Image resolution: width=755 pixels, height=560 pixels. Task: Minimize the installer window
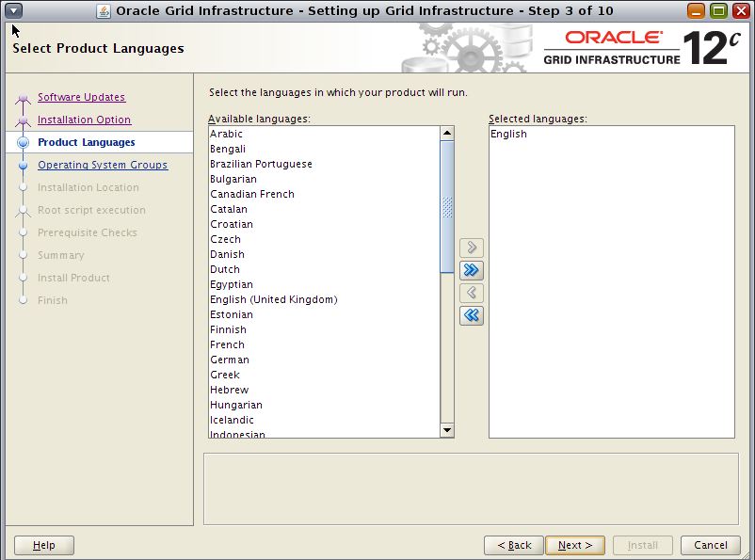point(696,10)
